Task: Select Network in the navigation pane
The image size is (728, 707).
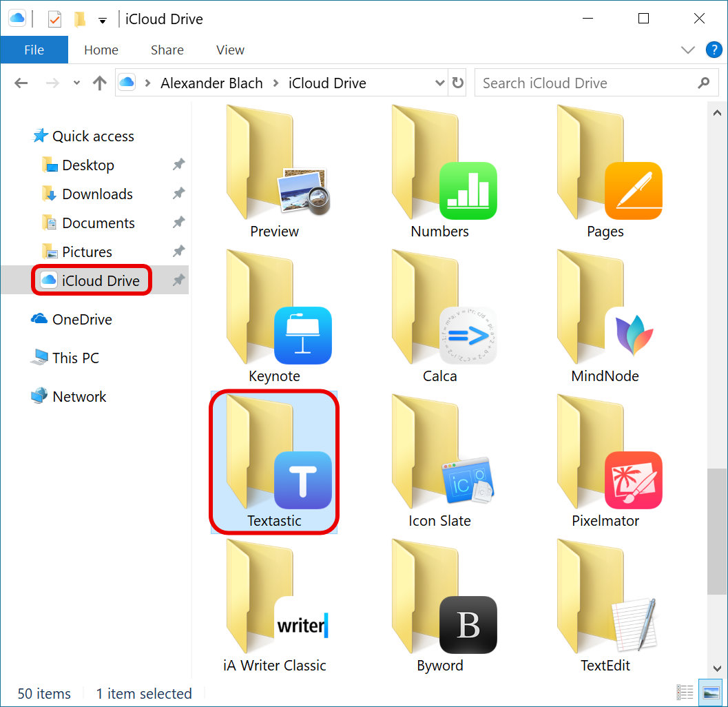Action: click(69, 396)
